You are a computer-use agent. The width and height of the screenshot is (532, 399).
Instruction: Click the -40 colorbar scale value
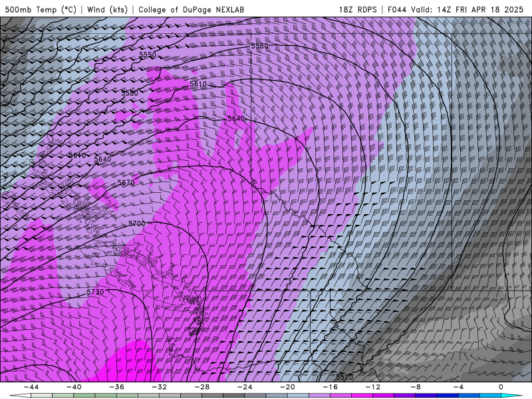74,387
